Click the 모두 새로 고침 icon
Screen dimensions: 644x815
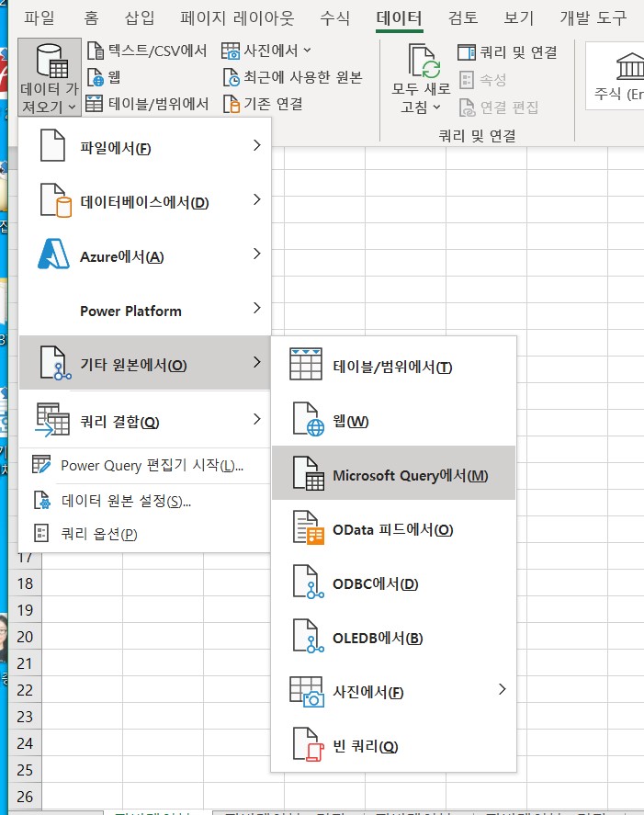tap(424, 61)
